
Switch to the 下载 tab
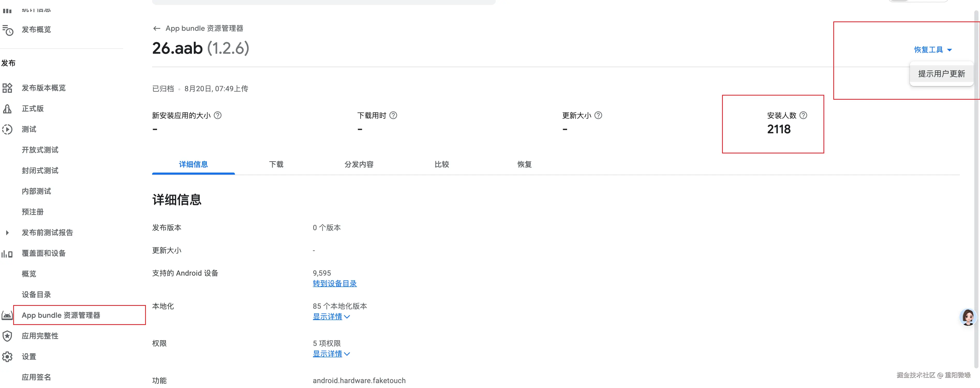coord(276,165)
